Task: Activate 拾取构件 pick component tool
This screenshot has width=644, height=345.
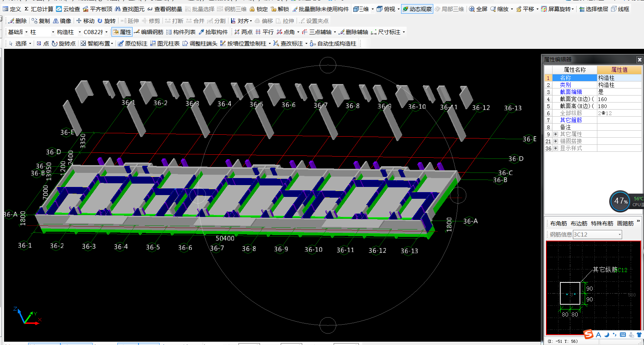Action: coord(213,32)
